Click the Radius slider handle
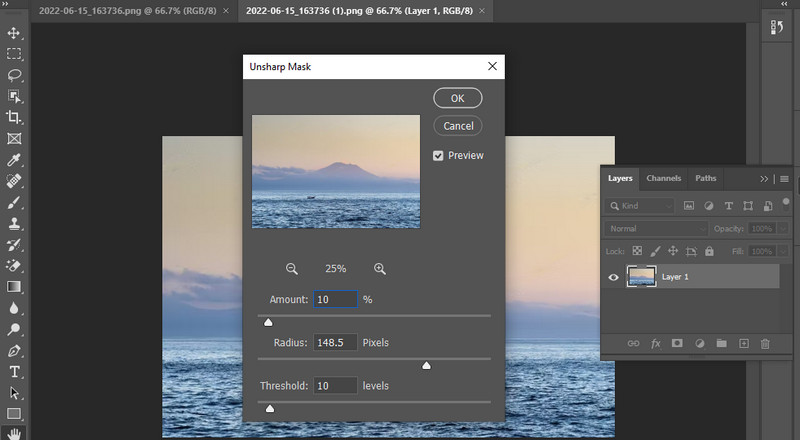Screen dimensions: 800x440 coord(426,366)
